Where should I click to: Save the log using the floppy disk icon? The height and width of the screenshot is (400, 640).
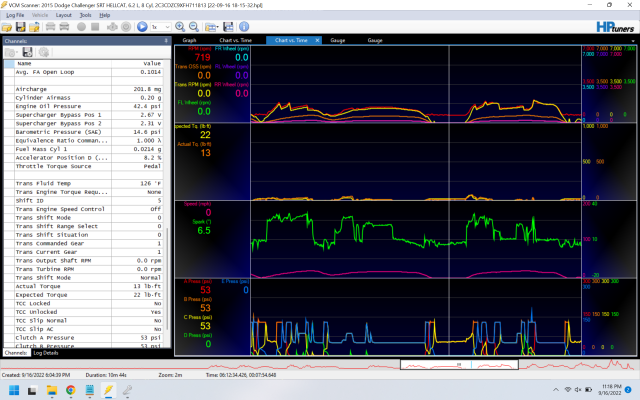(20, 27)
